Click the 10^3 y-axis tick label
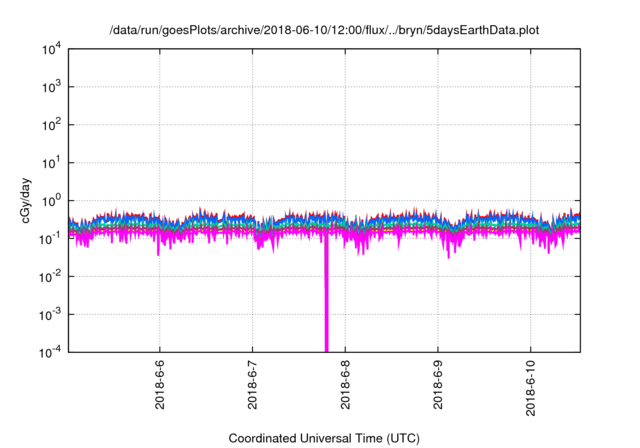 click(51, 88)
